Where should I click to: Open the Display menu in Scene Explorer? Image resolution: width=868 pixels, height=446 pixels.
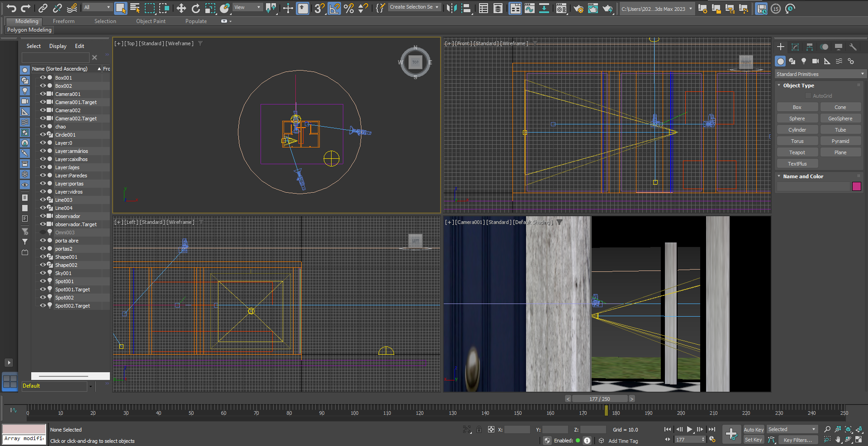coord(57,46)
